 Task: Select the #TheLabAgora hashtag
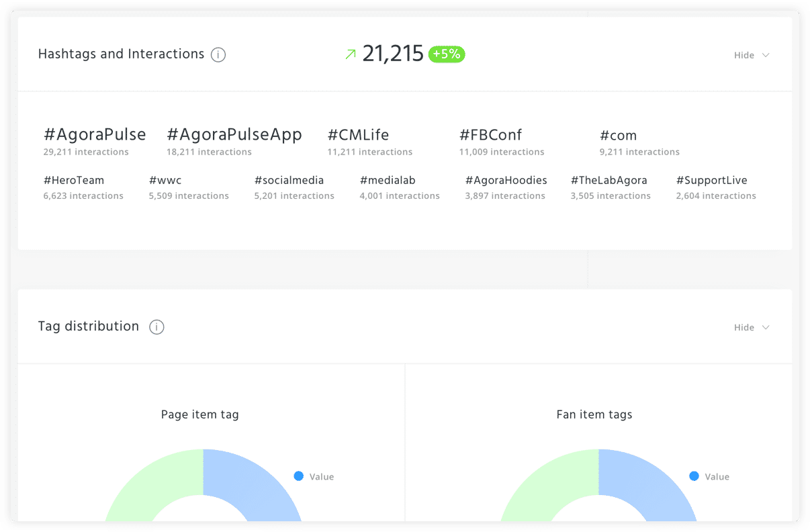609,180
